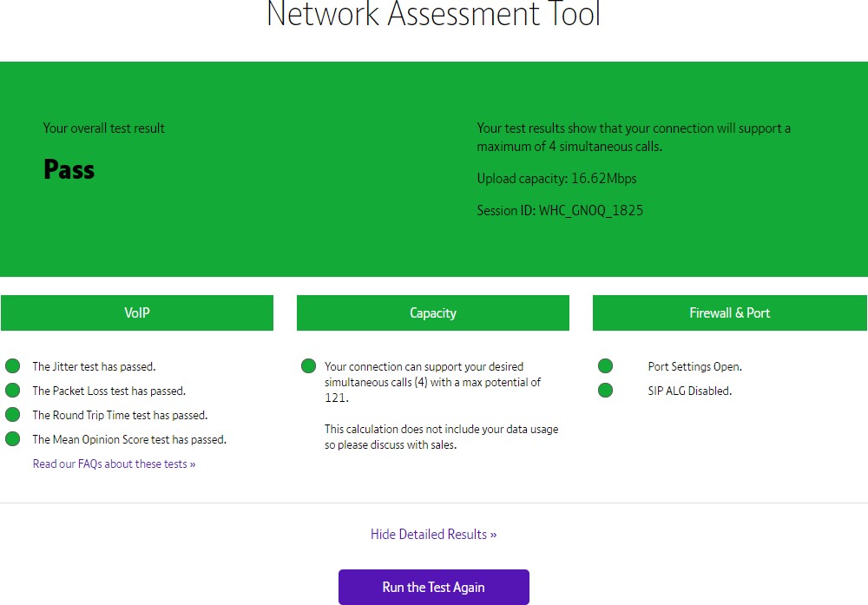The image size is (868, 605).
Task: Click the green status dot beside Round Trip Time
Action: point(13,415)
